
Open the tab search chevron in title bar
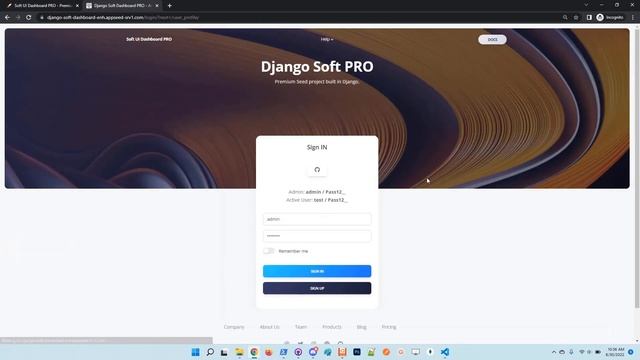pos(586,5)
